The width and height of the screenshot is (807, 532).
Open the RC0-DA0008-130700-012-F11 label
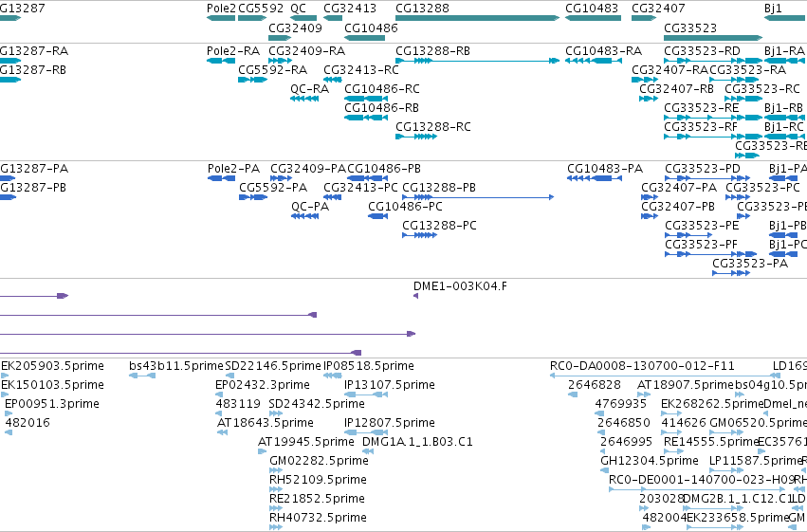[642, 366]
